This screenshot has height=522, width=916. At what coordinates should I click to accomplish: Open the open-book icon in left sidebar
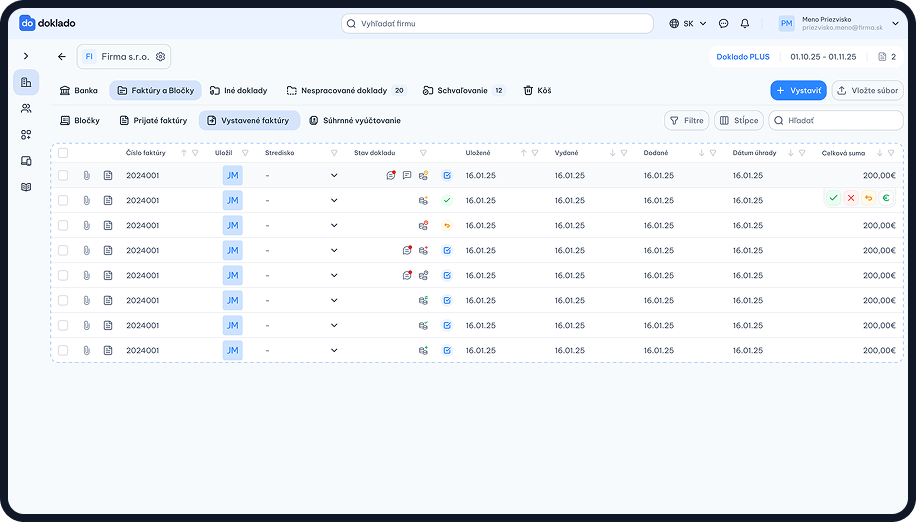point(26,187)
